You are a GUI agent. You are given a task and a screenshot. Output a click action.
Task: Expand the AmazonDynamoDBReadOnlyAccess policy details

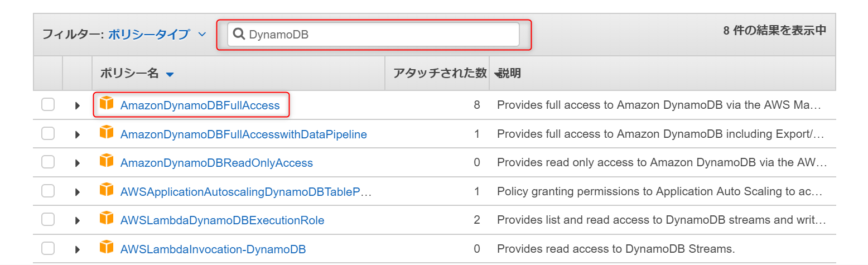(78, 163)
